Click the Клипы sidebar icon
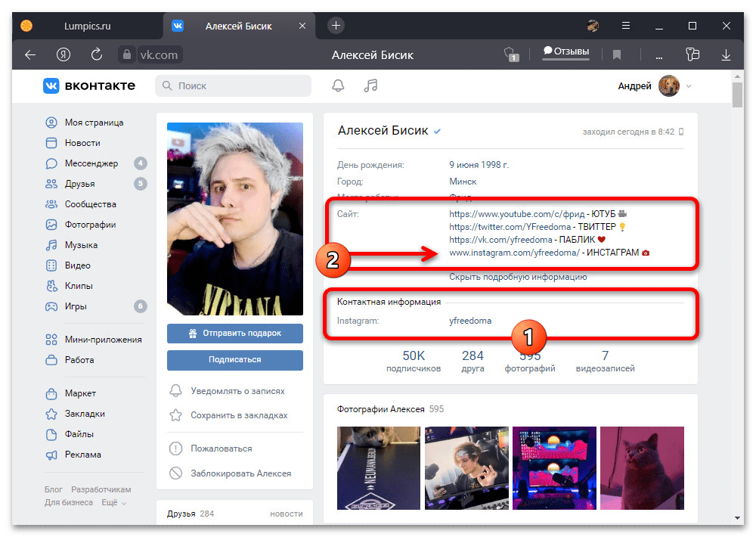Viewport: 756px width, 537px height. pyautogui.click(x=51, y=286)
